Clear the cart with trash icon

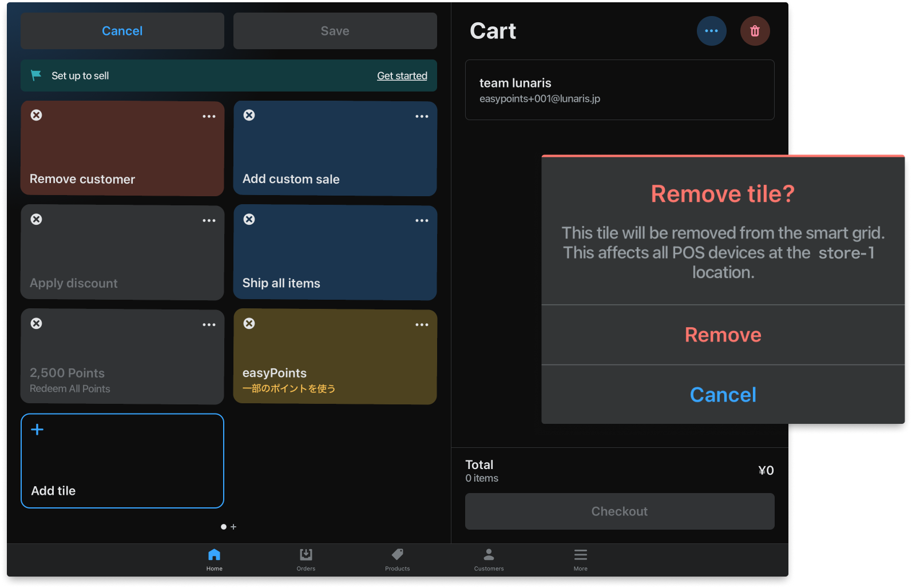coord(755,31)
